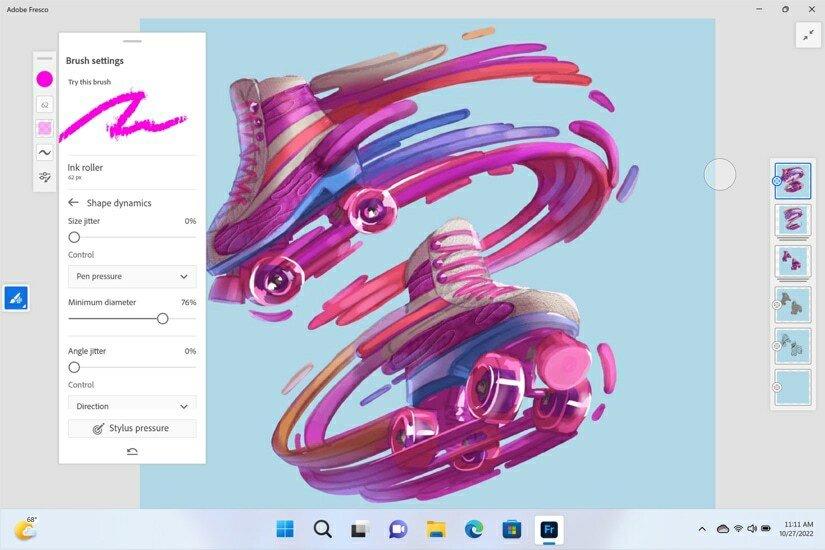
Task: Click the Angle jitter 0% value
Action: [x=190, y=351]
